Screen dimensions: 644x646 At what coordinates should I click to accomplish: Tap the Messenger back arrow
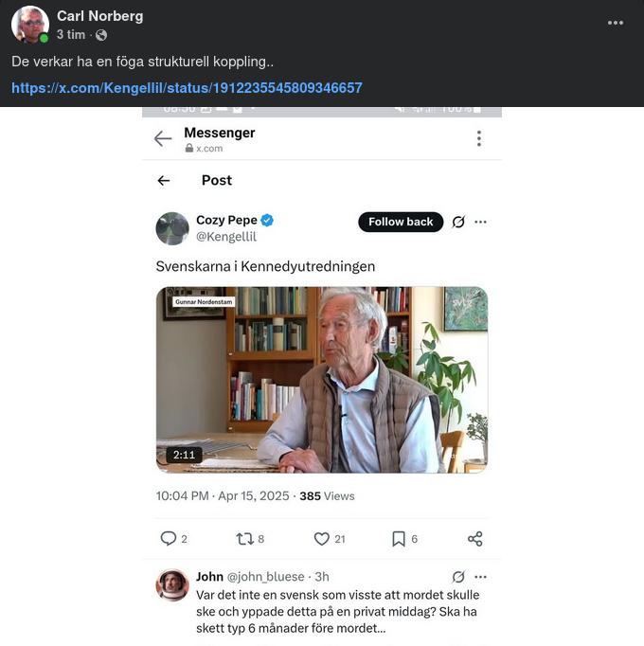(x=163, y=139)
